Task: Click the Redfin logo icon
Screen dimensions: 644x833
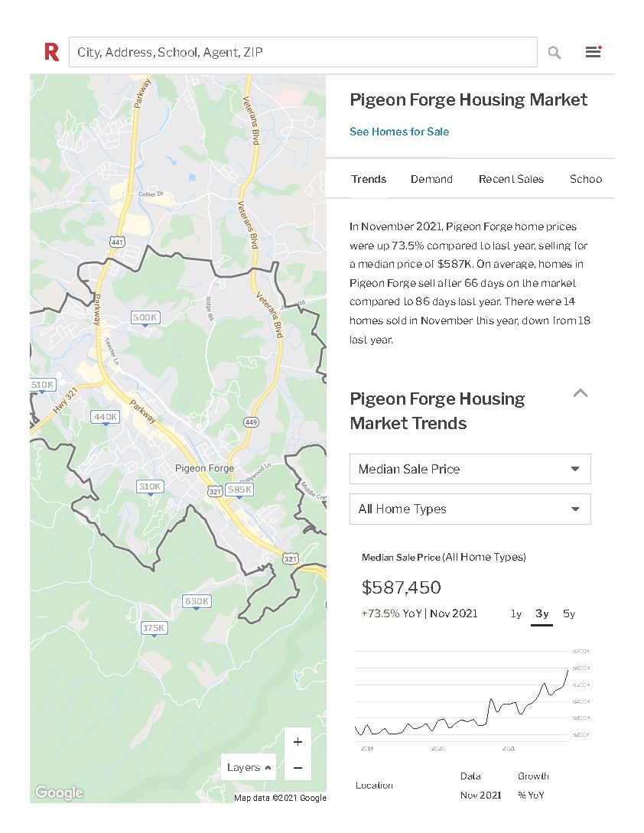Action: 51,52
